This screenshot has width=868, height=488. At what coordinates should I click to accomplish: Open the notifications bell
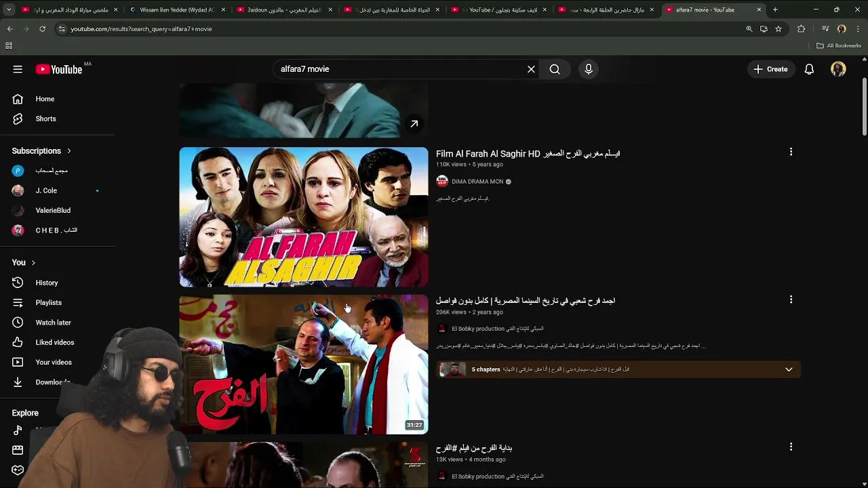pyautogui.click(x=809, y=69)
